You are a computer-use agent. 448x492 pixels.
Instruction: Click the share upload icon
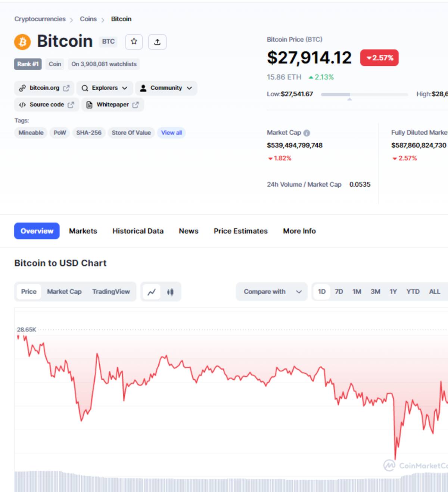click(157, 42)
